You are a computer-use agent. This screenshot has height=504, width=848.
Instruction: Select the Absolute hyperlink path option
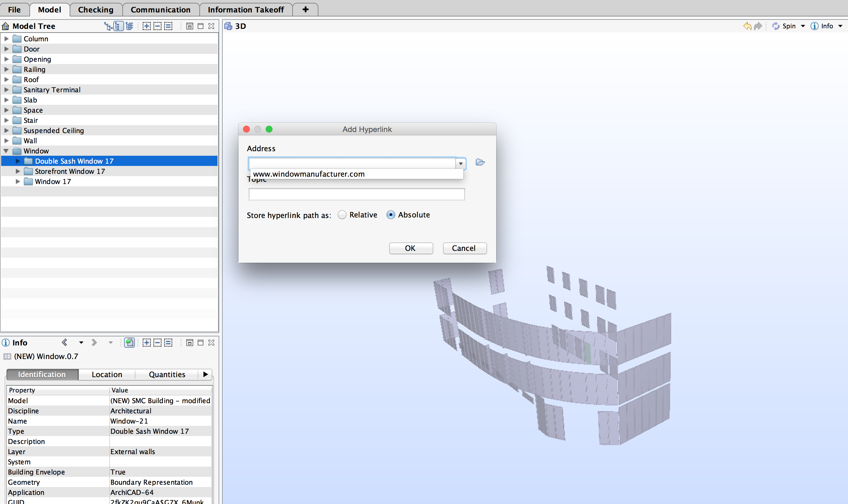391,215
